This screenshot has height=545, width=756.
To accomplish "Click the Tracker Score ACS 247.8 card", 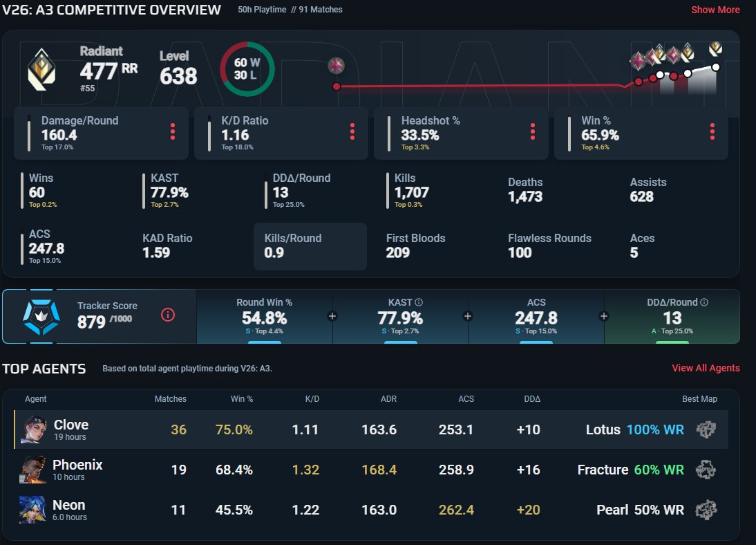I will (536, 317).
